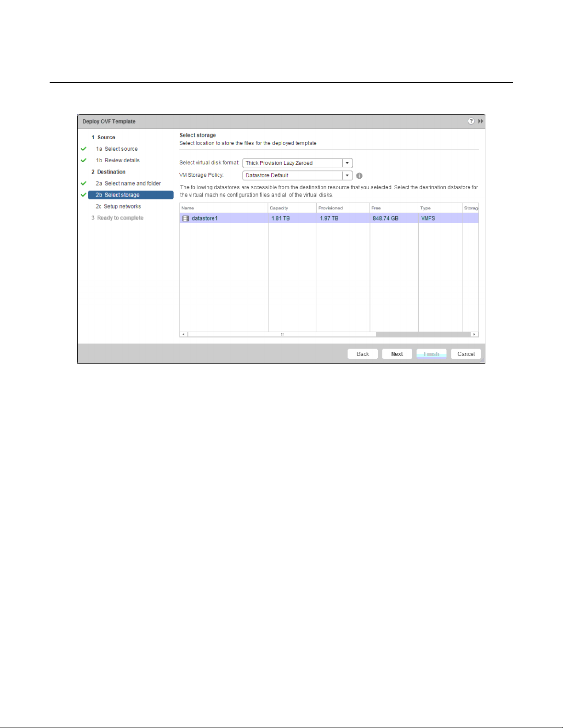Click the info icon beside VM Storage Policy

pos(359,175)
